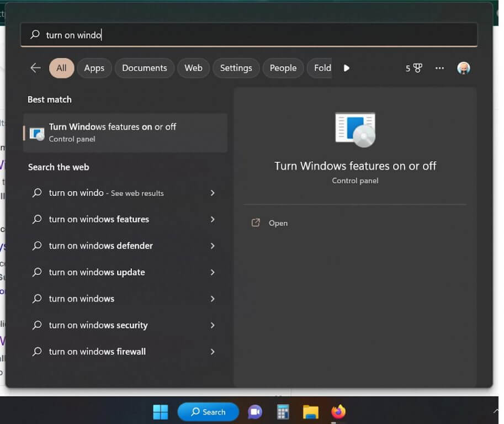Image resolution: width=504 pixels, height=424 pixels.
Task: Expand chevron for 'turn on windo' web results
Action: tap(213, 193)
